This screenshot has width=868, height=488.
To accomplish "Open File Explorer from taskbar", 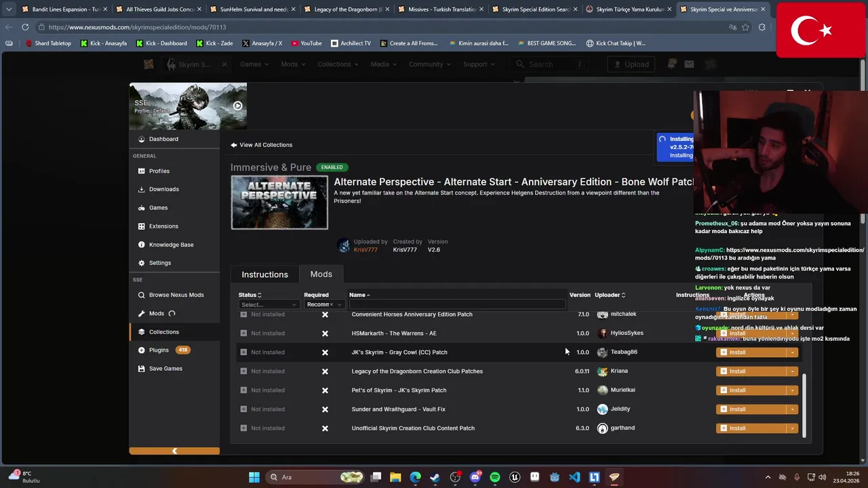I will (x=395, y=477).
